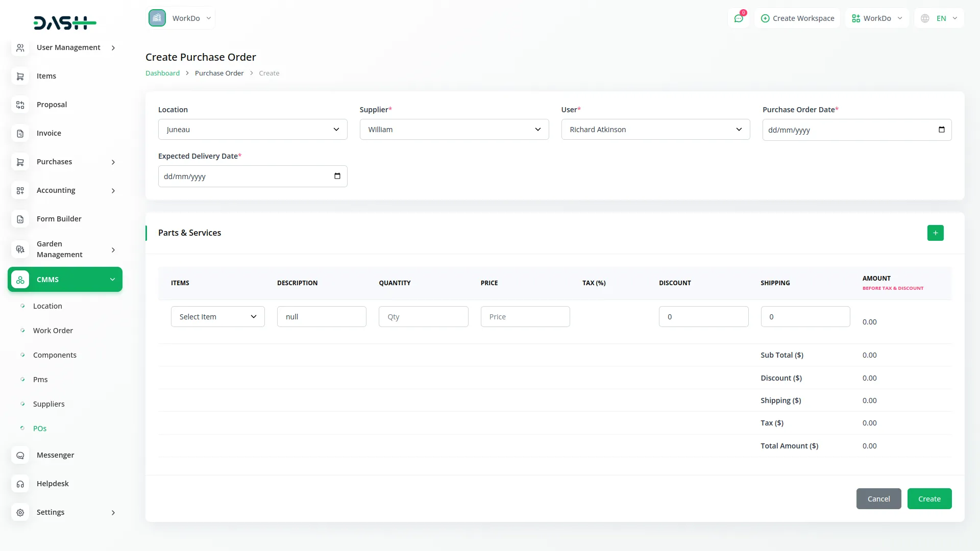980x551 pixels.
Task: Click the Invoice sidebar icon
Action: point(20,133)
